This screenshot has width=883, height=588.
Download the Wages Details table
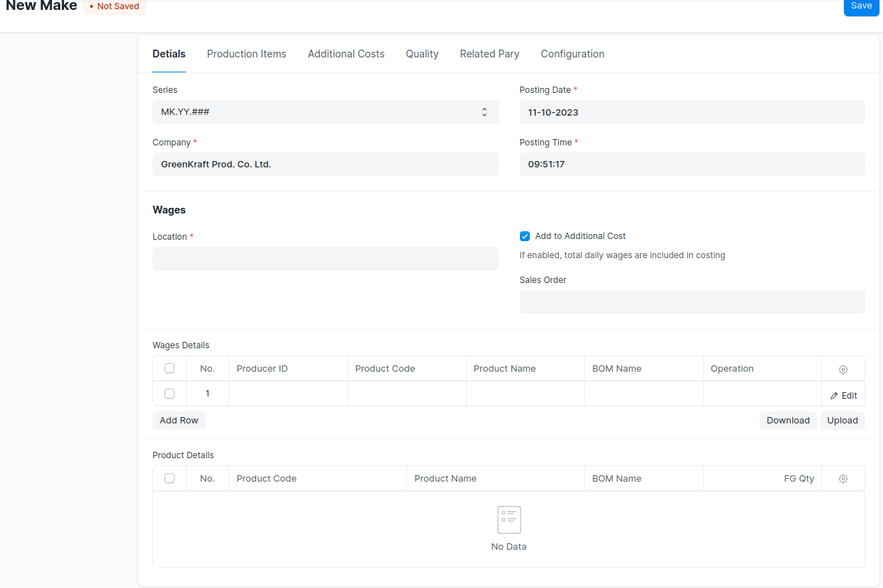pos(787,421)
